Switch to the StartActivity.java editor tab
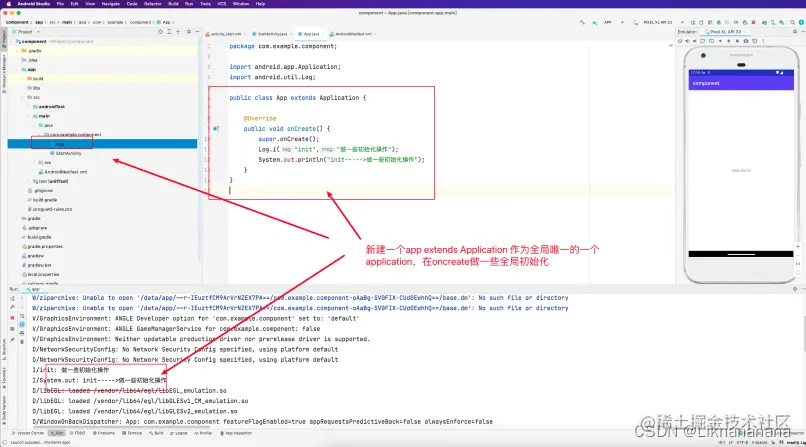This screenshot has width=806, height=447. [x=271, y=34]
